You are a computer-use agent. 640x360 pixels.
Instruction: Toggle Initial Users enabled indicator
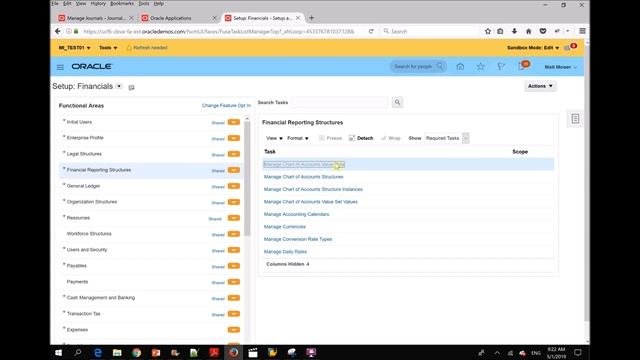tap(234, 122)
